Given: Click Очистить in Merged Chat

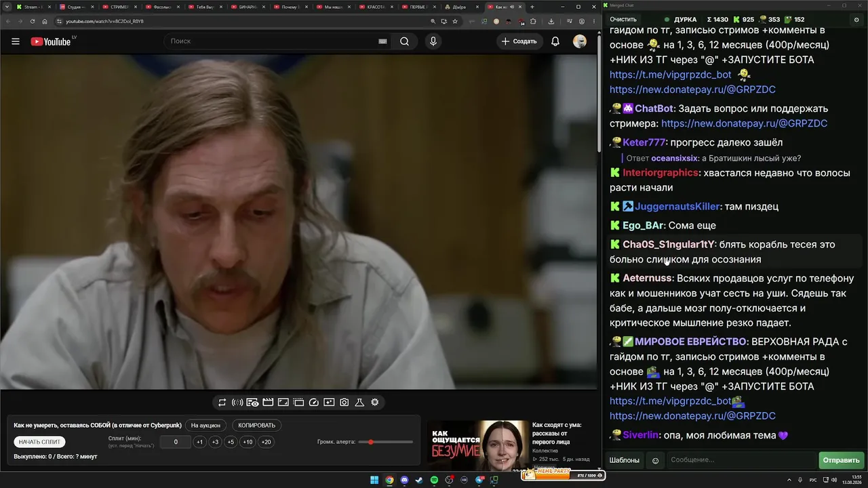Looking at the screenshot, I should pyautogui.click(x=623, y=20).
